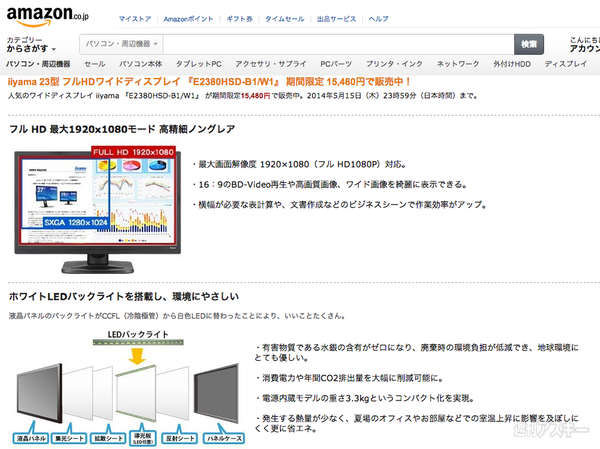Click the red 15,480円 price text
The image size is (600, 449).
[255, 96]
